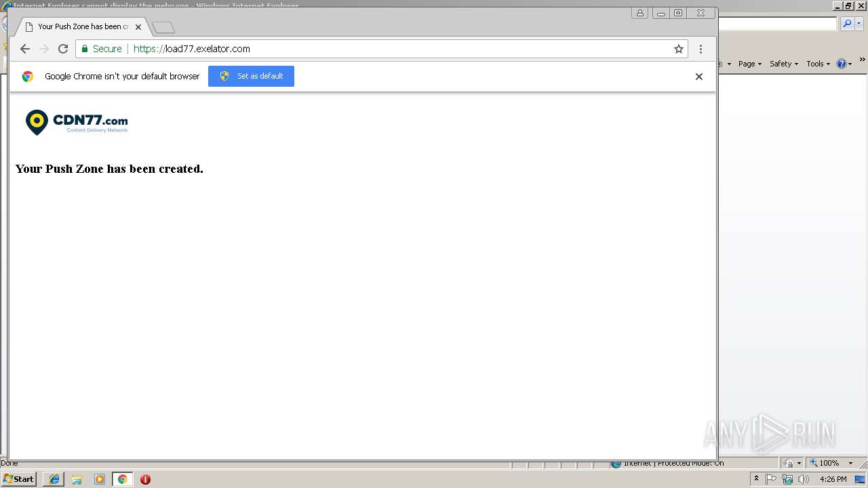Click the Set as default button
The image size is (868, 488).
[251, 76]
